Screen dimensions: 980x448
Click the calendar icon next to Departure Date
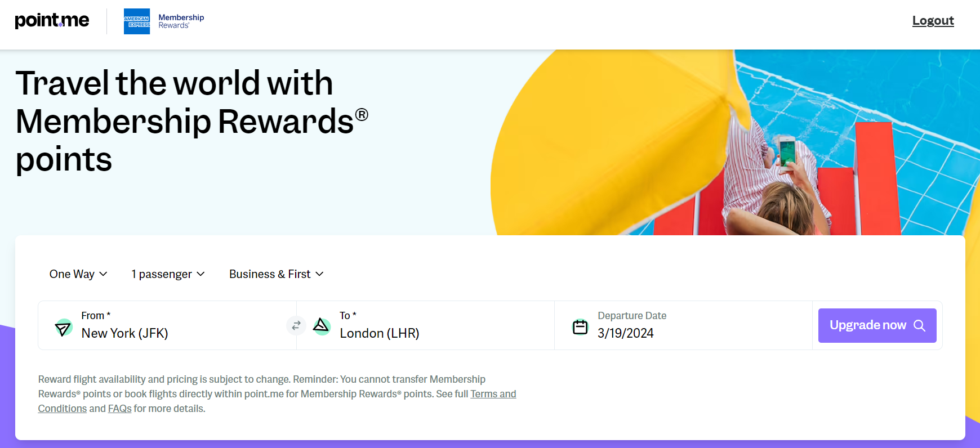(581, 326)
